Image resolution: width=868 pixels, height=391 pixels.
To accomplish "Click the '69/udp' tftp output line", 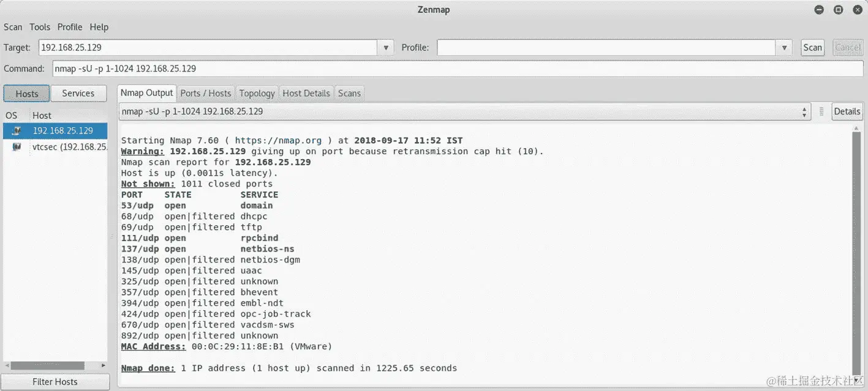I will coord(192,228).
